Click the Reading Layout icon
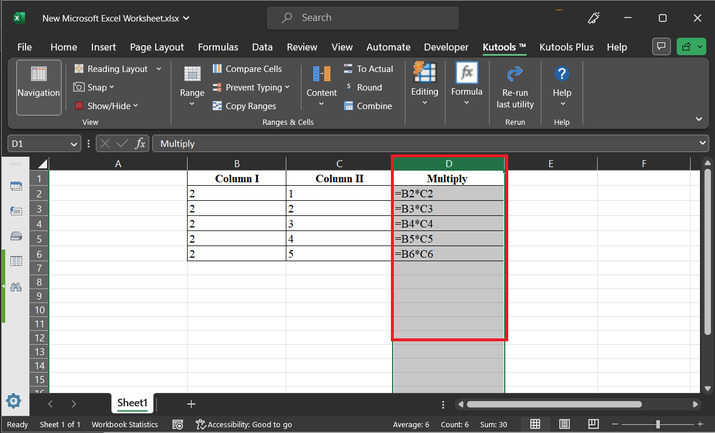Image resolution: width=715 pixels, height=433 pixels. coord(79,68)
